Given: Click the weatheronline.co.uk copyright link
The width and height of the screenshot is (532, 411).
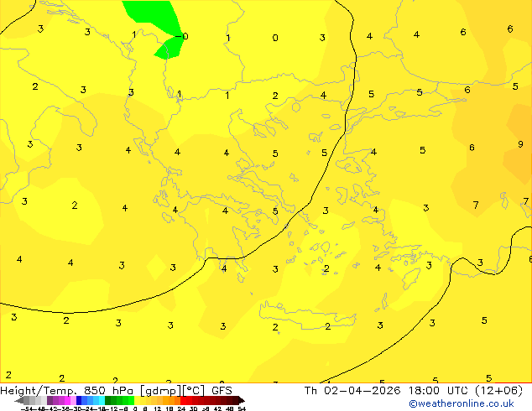Looking at the screenshot, I should [462, 403].
